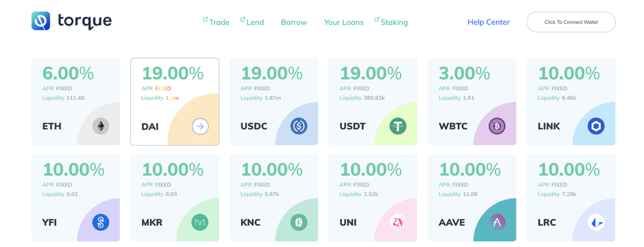Click the MKR Maker icon
The height and width of the screenshot is (247, 644).
(x=200, y=222)
